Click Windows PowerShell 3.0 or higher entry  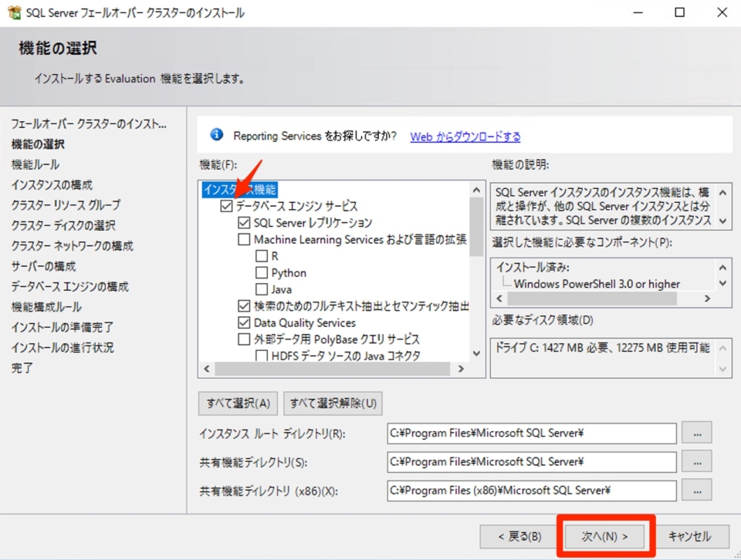597,283
